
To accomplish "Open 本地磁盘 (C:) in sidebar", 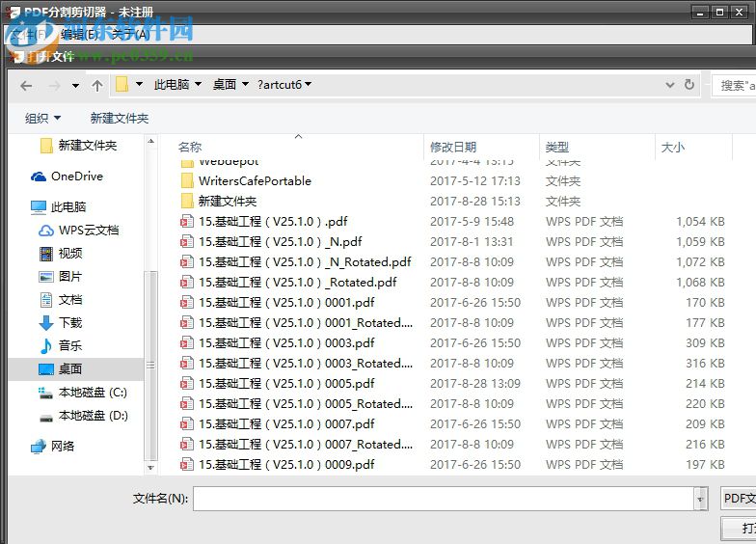I will coord(83,393).
